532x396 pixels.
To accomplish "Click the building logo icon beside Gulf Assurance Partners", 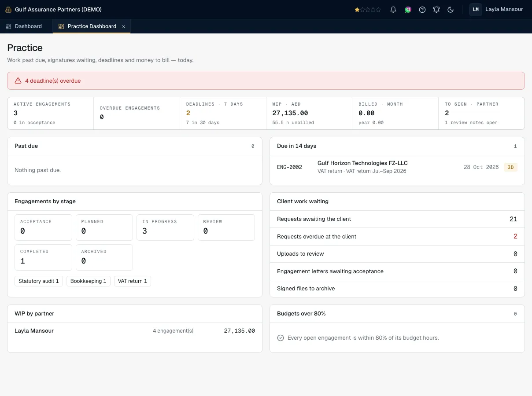I will click(8, 9).
